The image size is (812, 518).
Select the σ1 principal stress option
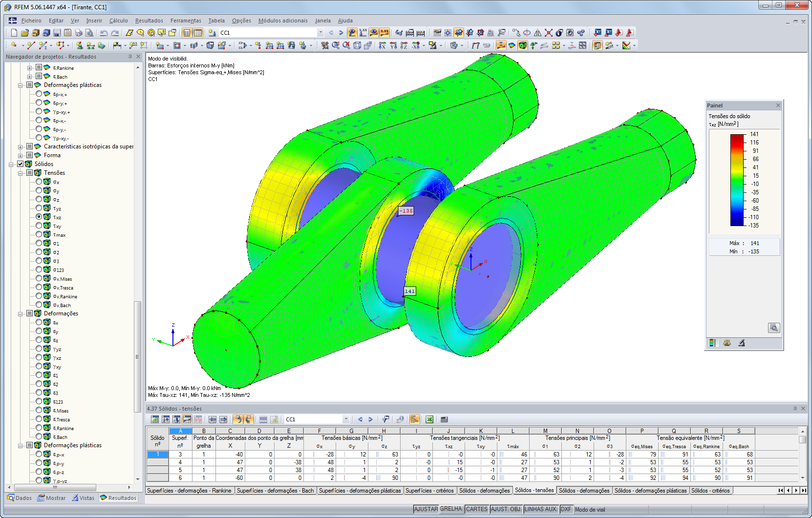pos(39,243)
